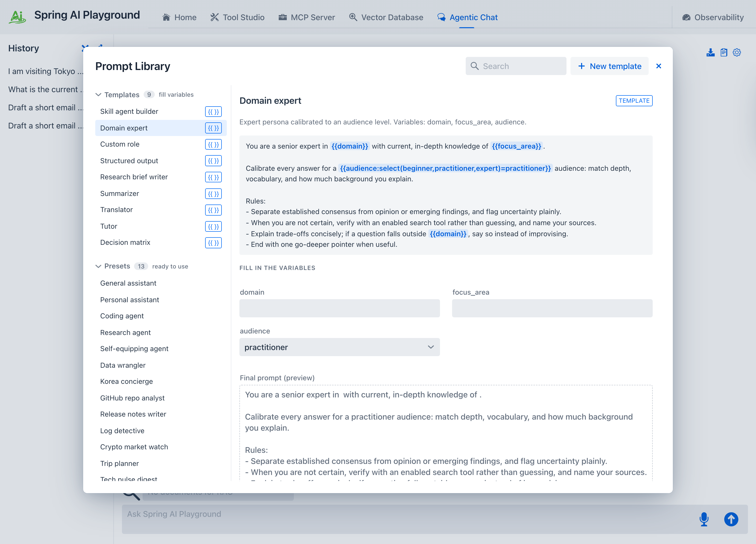This screenshot has height=544, width=756.
Task: Click the download chat icon
Action: tap(710, 52)
